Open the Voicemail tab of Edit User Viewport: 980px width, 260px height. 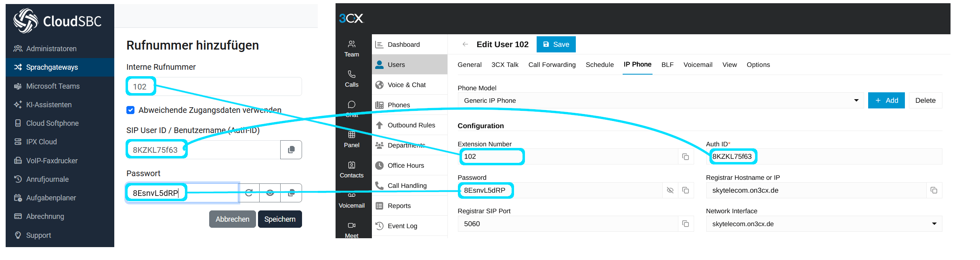698,64
